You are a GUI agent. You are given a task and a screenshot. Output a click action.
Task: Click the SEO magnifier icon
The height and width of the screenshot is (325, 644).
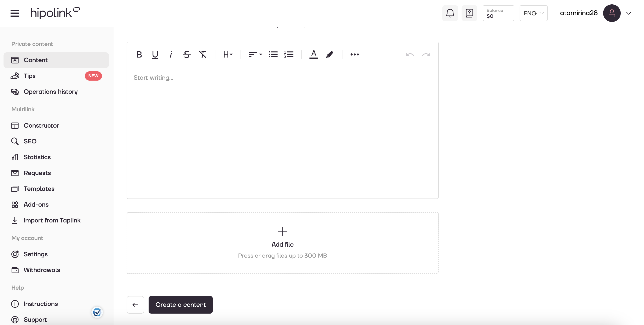(15, 141)
